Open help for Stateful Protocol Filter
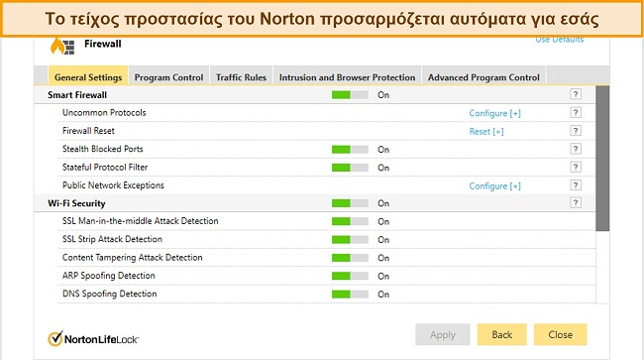 coord(576,167)
